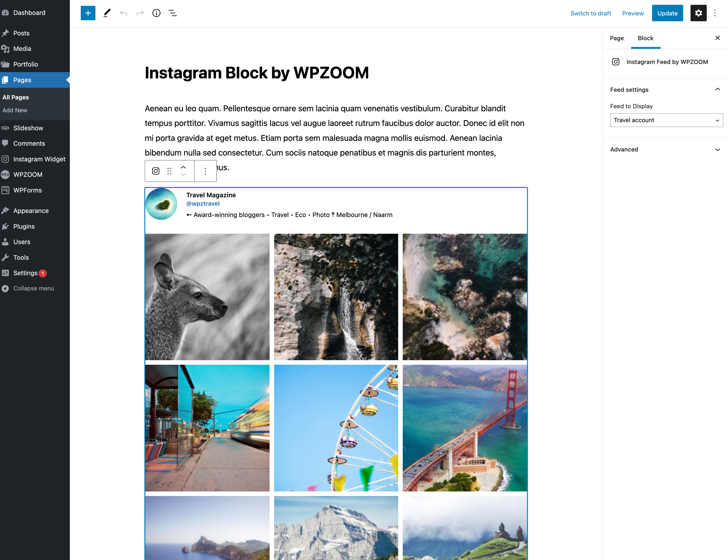This screenshot has height=560, width=728.
Task: Select the Tools pencil icon
Action: [107, 13]
